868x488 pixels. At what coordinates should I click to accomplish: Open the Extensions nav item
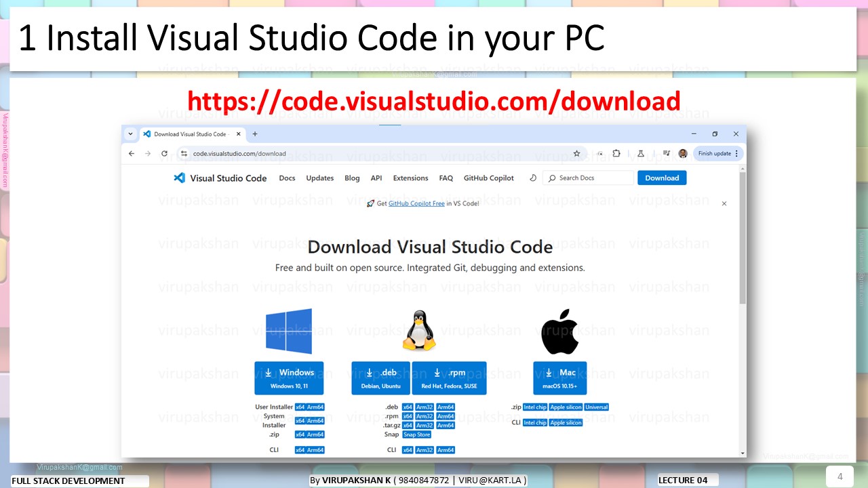(410, 178)
